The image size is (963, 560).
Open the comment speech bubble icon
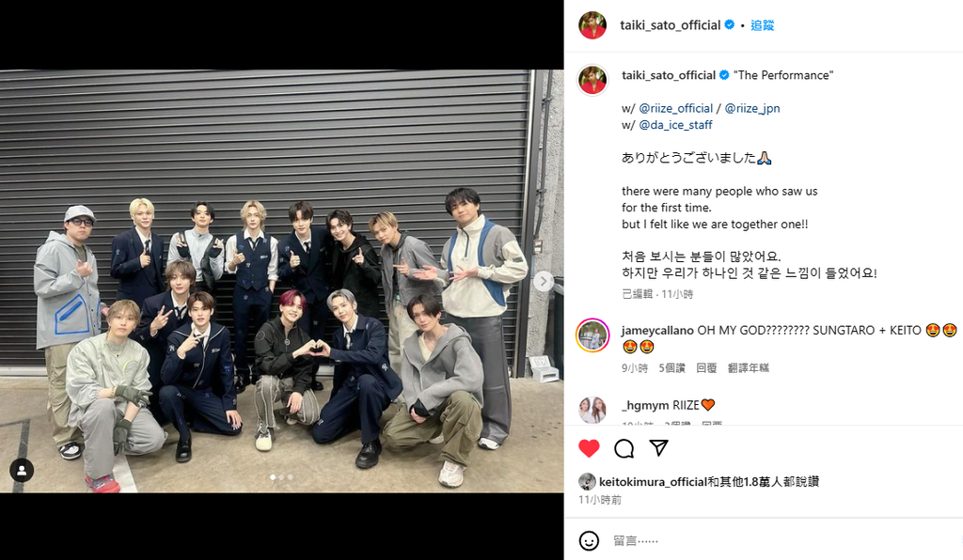(624, 448)
